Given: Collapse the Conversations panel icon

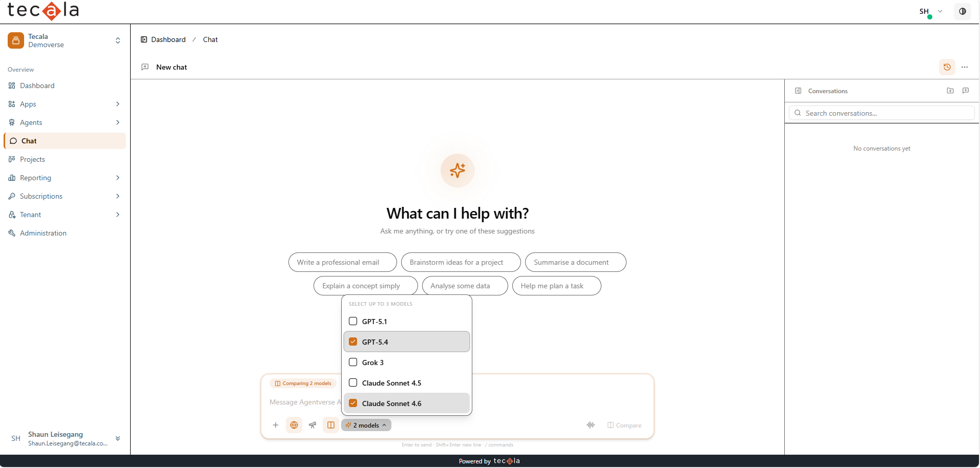Looking at the screenshot, I should tap(798, 91).
